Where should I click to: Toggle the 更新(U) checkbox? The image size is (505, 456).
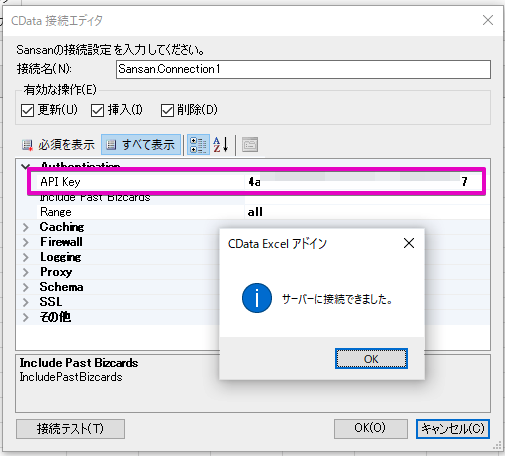(27, 110)
